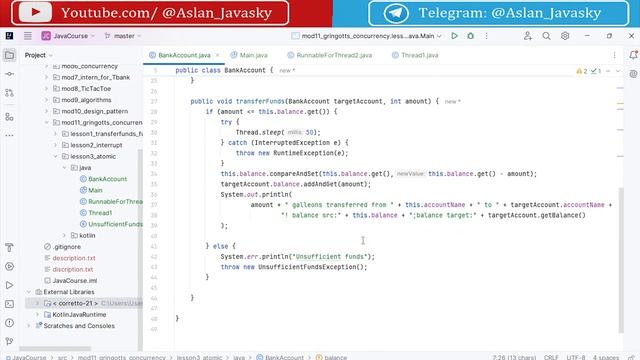Open the master branch dropdown
Image resolution: width=640 pixels, height=360 pixels.
click(x=123, y=36)
